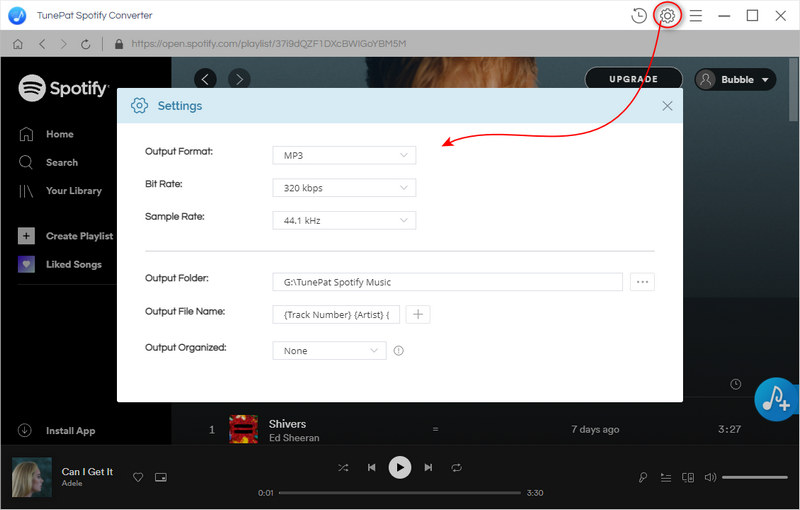Viewport: 800px width, 510px height.
Task: Open Your Library in the sidebar
Action: click(60, 191)
